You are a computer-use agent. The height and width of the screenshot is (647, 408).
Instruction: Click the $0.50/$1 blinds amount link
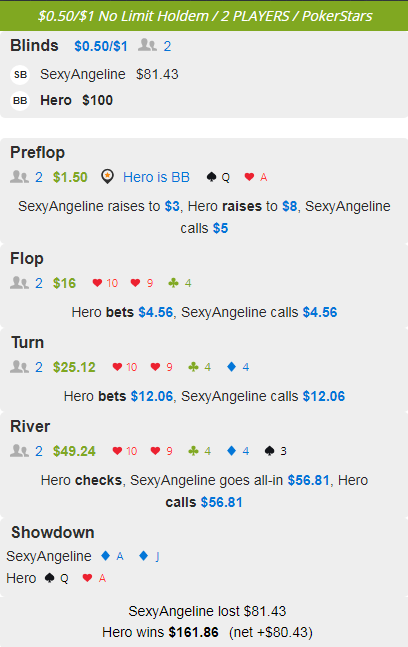(x=101, y=46)
